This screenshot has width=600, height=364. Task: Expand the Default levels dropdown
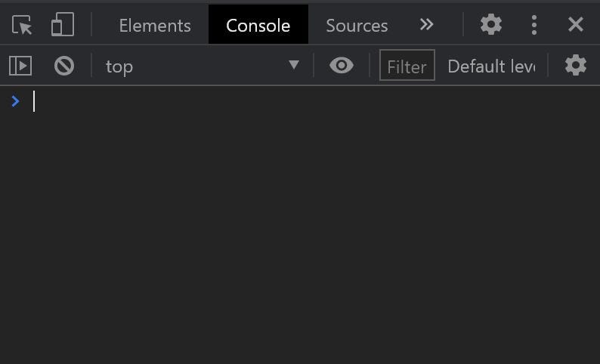pyautogui.click(x=492, y=66)
